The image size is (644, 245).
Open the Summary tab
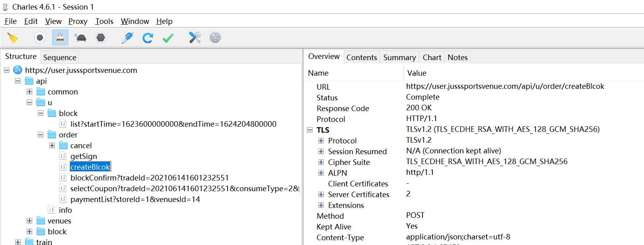[399, 57]
